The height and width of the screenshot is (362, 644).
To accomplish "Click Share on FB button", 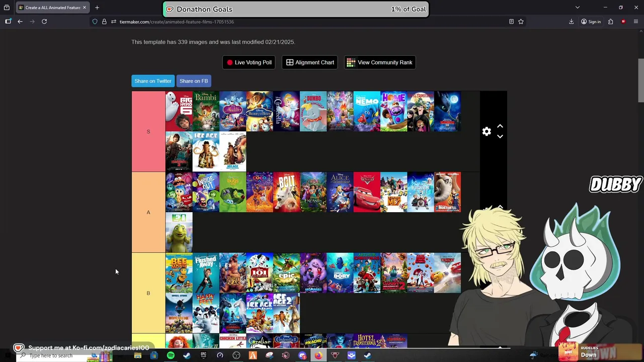I will click(x=194, y=81).
